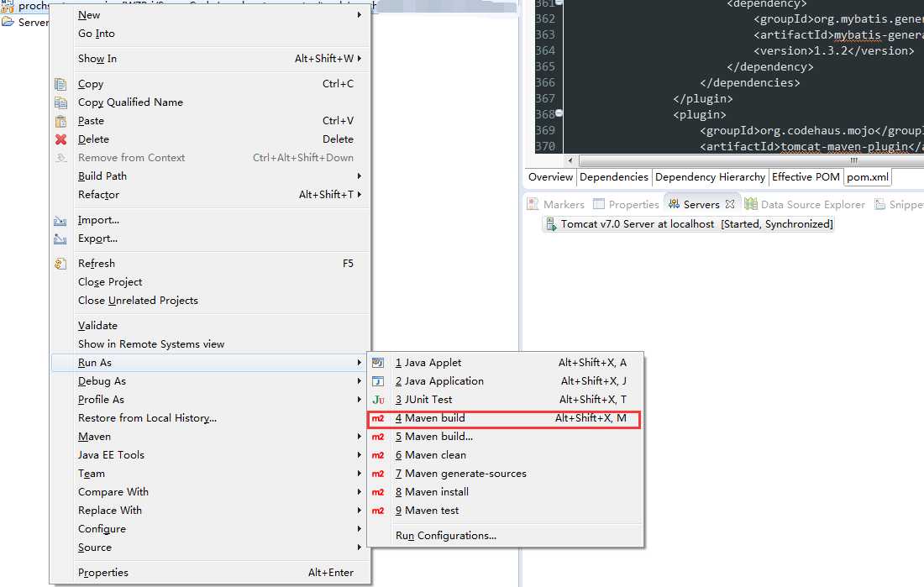The height and width of the screenshot is (587, 924).
Task: Open Effective POM tab
Action: click(x=806, y=177)
